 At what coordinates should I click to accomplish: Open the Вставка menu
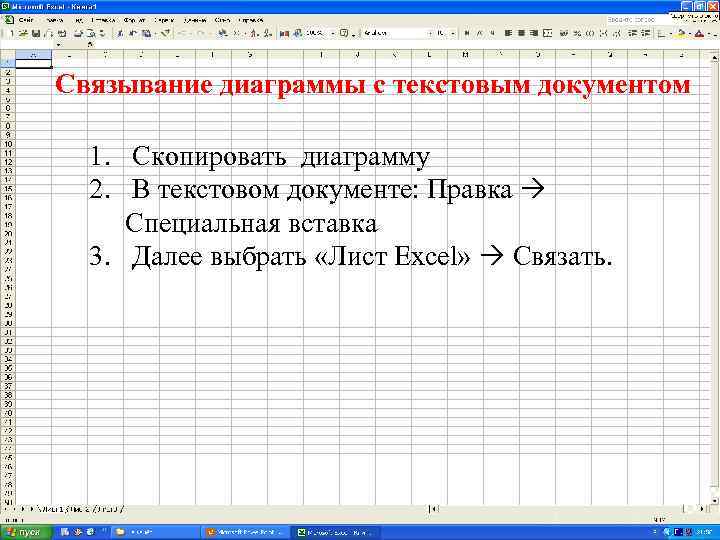(x=103, y=20)
